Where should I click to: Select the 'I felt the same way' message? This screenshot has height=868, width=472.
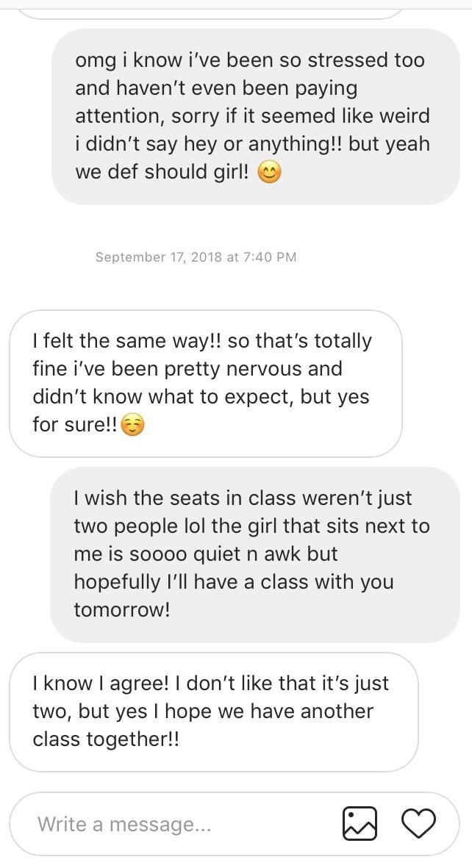pyautogui.click(x=206, y=383)
